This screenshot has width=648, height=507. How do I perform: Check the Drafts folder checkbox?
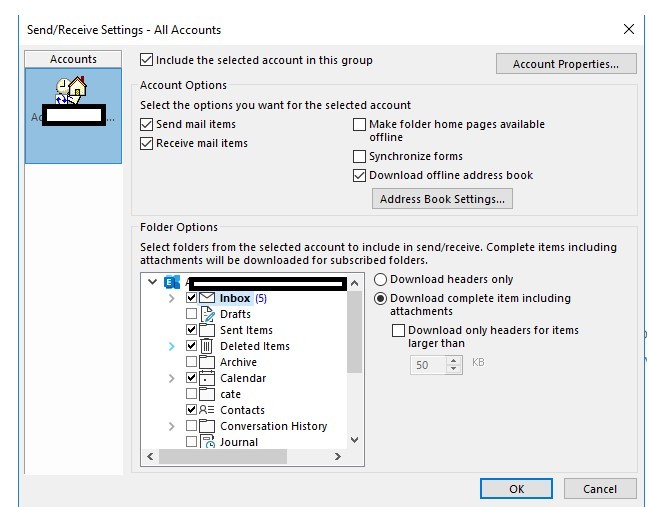point(191,314)
